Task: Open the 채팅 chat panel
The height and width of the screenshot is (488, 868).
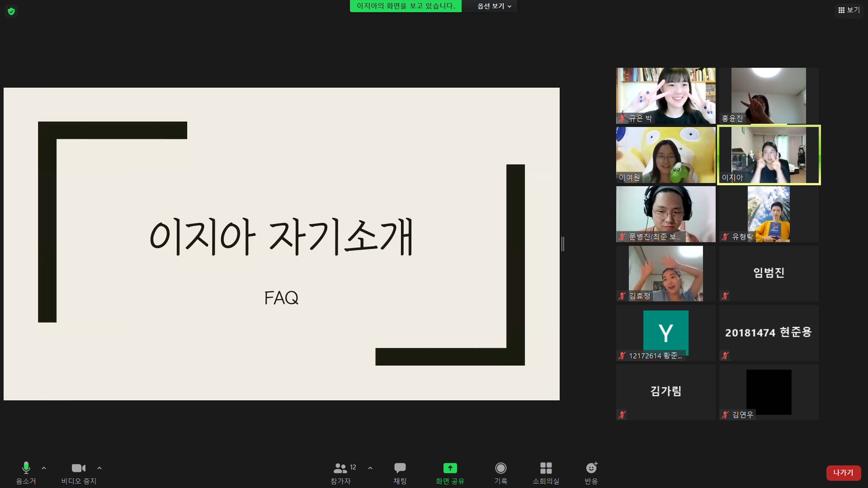Action: point(400,473)
